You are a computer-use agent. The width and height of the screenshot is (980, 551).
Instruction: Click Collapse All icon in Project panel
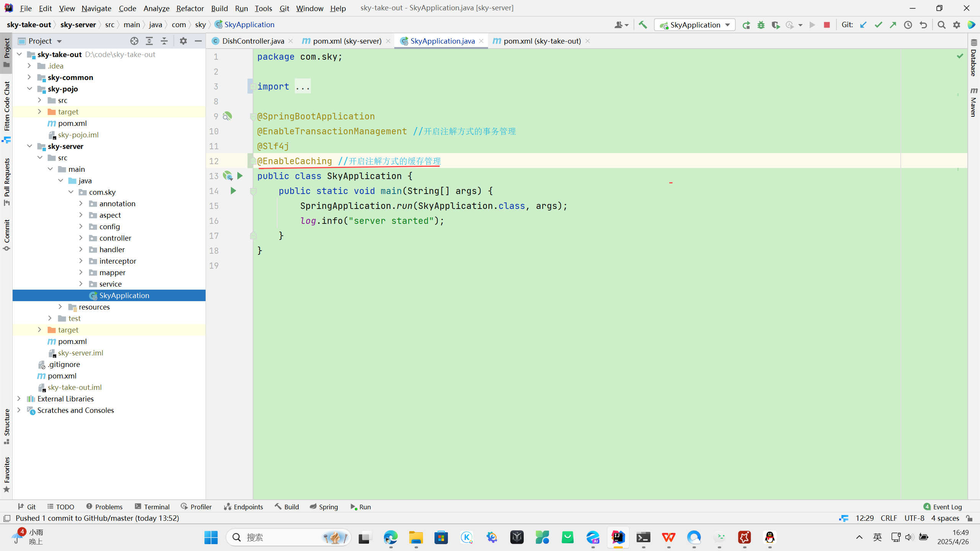click(164, 41)
